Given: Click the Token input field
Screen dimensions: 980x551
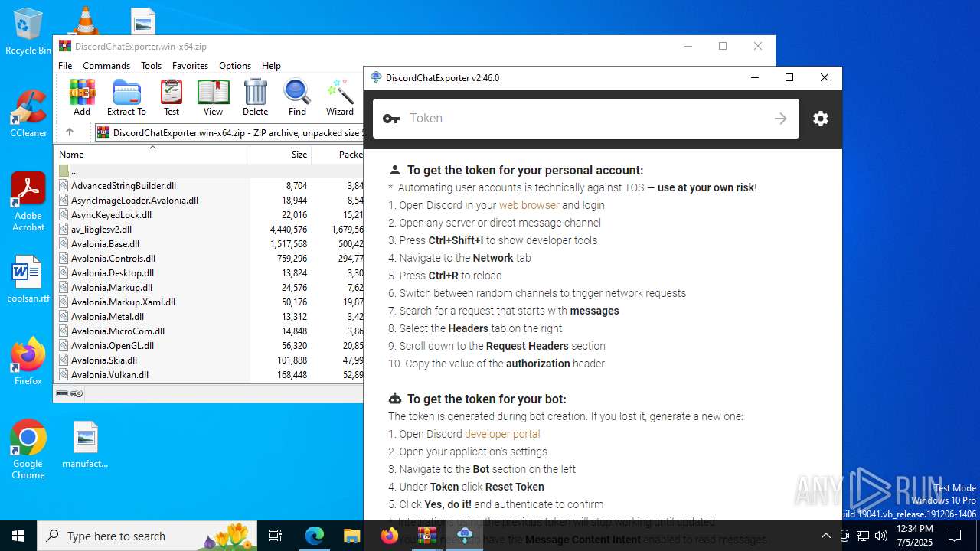Looking at the screenshot, I should [x=586, y=119].
